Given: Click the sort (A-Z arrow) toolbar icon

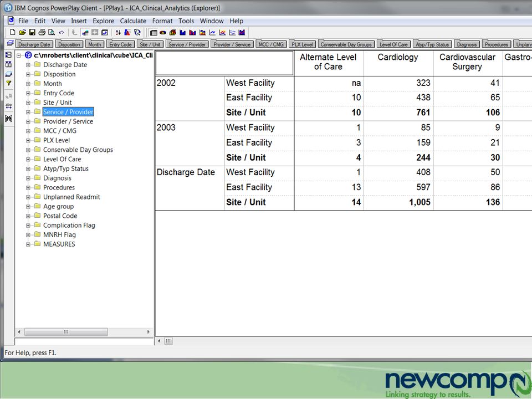Looking at the screenshot, I should pos(117,33).
